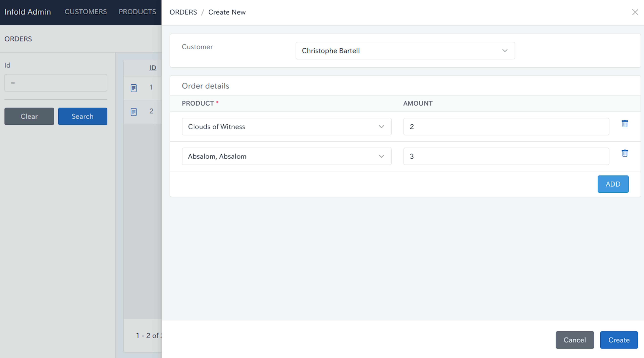Click the ORDERS breadcrumb navigation icon
644x358 pixels.
click(x=183, y=12)
